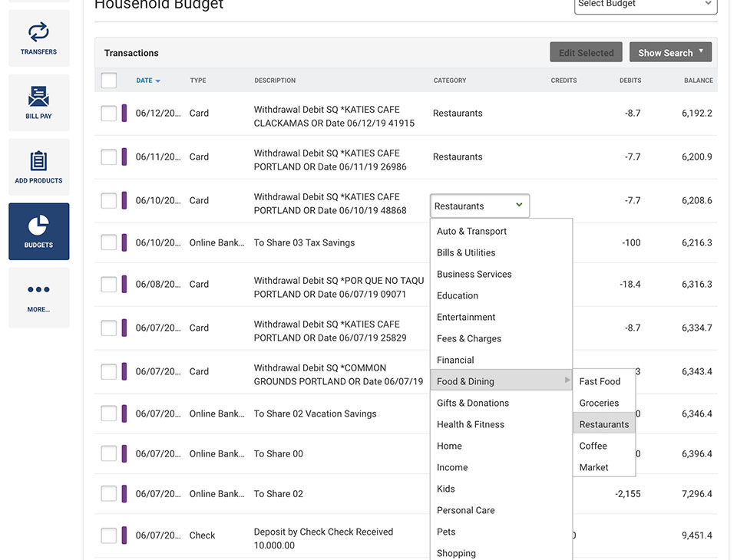Screen dimensions: 737x560
Task: Check the 06/11 Katies Cafe row
Action: tap(108, 157)
